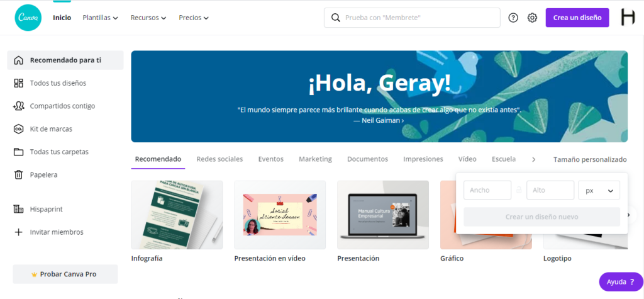Viewport: 644px width, 299px height.
Task: Open Todos tus diseños in sidebar
Action: pos(65,83)
